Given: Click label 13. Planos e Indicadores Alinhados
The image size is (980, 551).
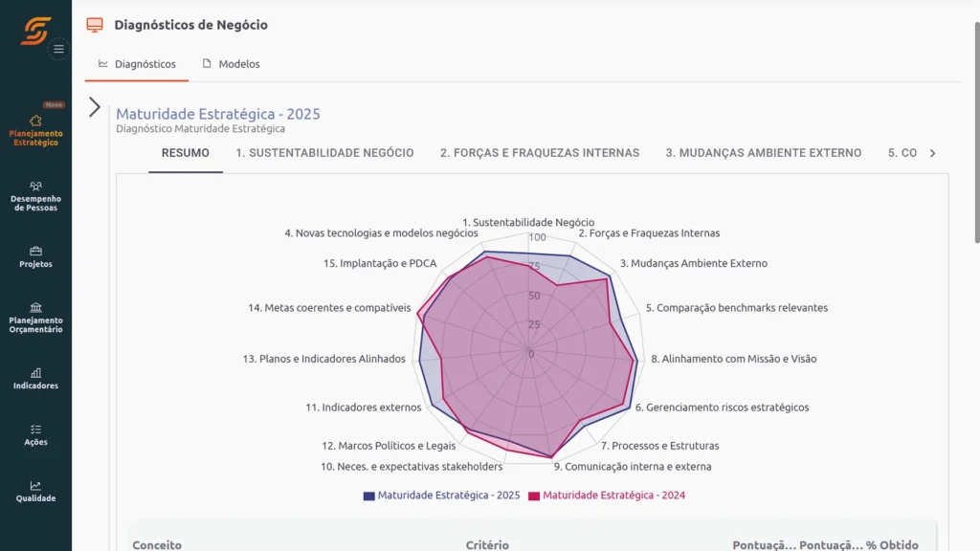Looking at the screenshot, I should tap(323, 360).
